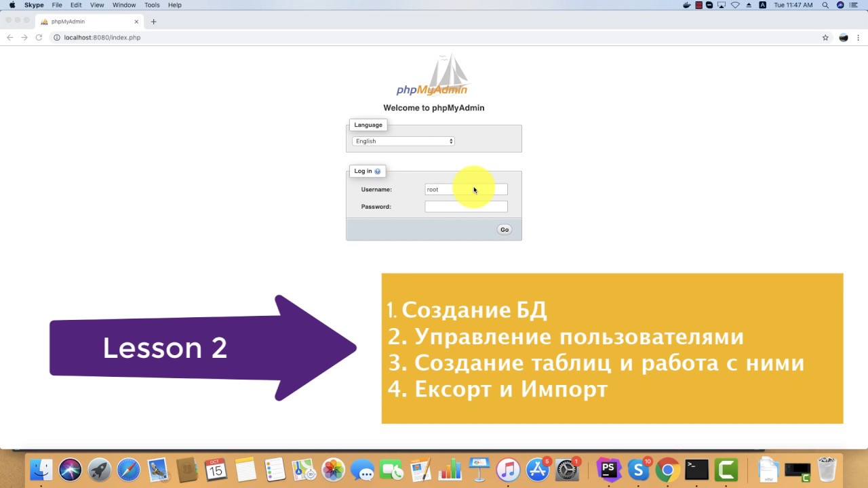Click the 'Password:' label
This screenshot has height=488, width=868.
376,207
